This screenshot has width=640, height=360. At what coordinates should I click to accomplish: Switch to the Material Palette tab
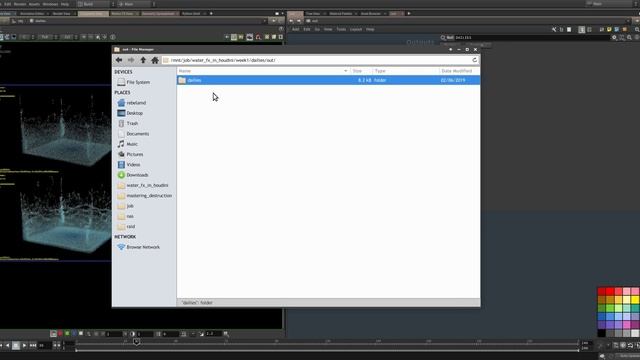coord(341,13)
